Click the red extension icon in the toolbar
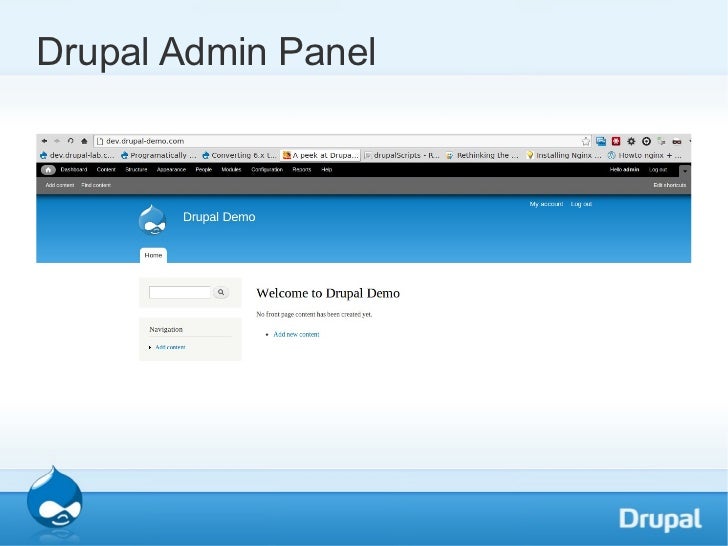The image size is (728, 546). [616, 141]
